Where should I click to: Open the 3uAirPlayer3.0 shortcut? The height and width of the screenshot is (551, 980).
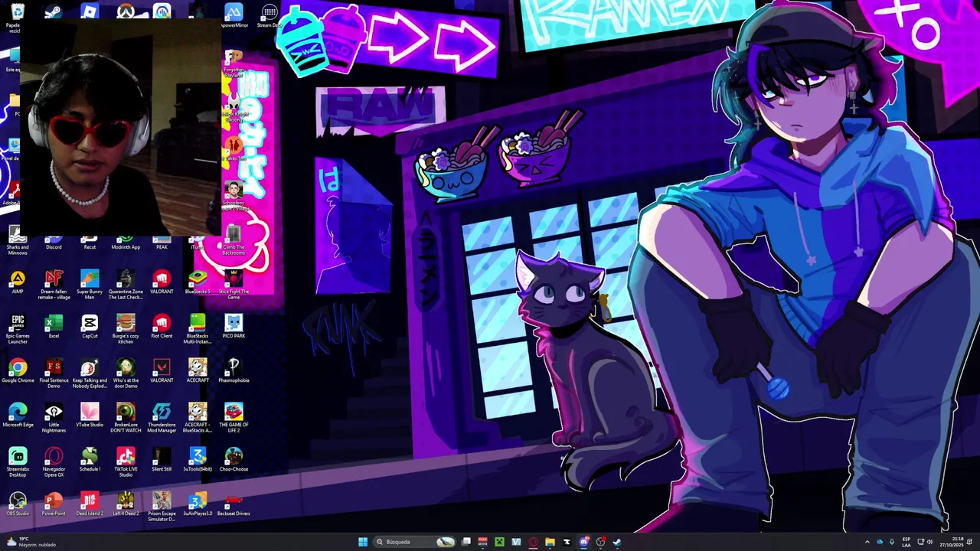click(x=198, y=504)
